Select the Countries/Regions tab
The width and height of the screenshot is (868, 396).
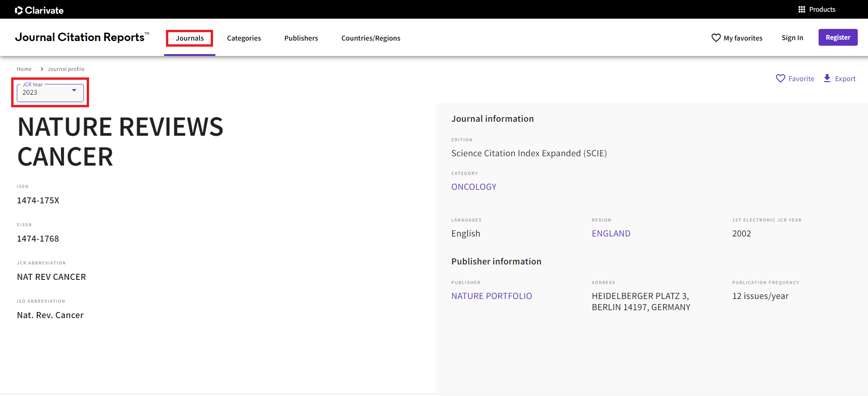(371, 38)
